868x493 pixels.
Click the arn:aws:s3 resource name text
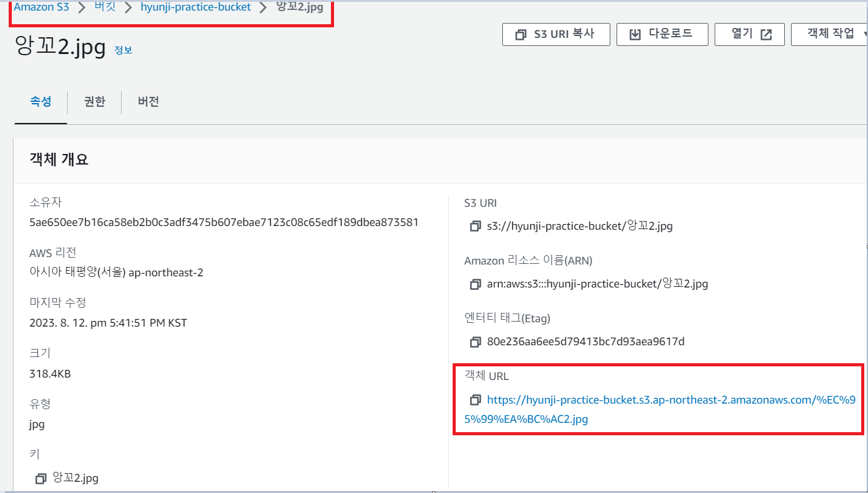597,284
